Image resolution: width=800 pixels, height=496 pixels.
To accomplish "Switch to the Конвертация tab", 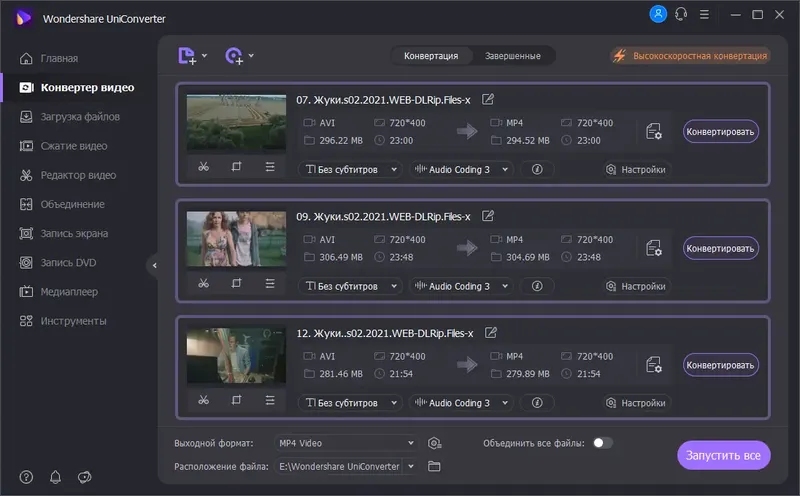I will [x=431, y=56].
